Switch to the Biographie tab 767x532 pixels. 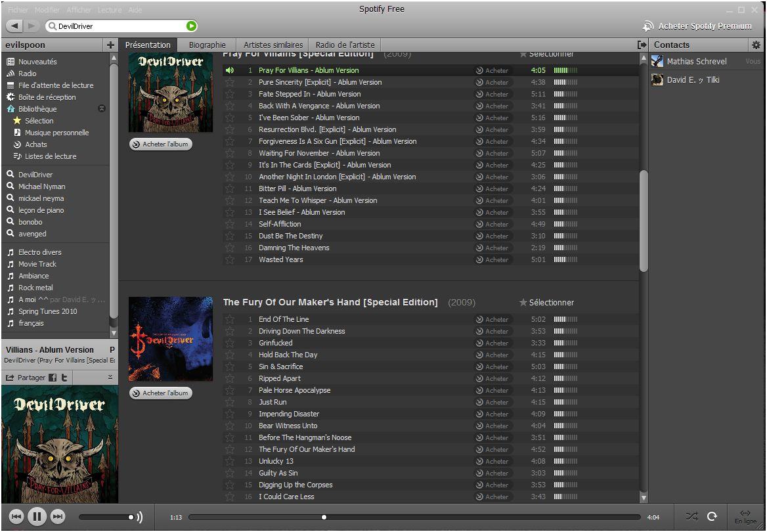(x=207, y=45)
